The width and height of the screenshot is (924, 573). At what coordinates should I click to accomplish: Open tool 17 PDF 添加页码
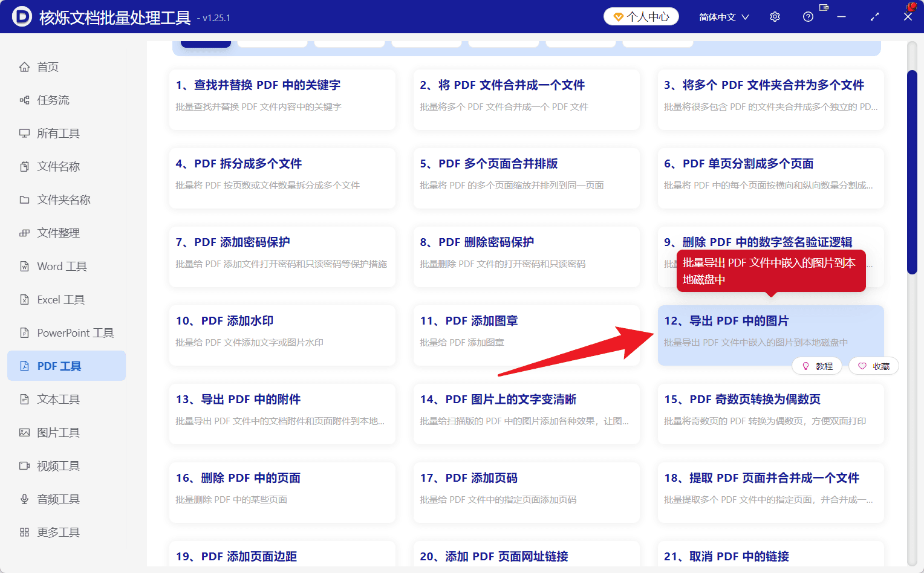(x=527, y=493)
